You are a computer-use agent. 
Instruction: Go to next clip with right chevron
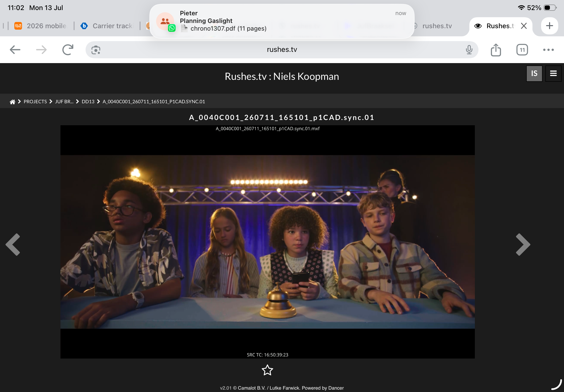[523, 244]
